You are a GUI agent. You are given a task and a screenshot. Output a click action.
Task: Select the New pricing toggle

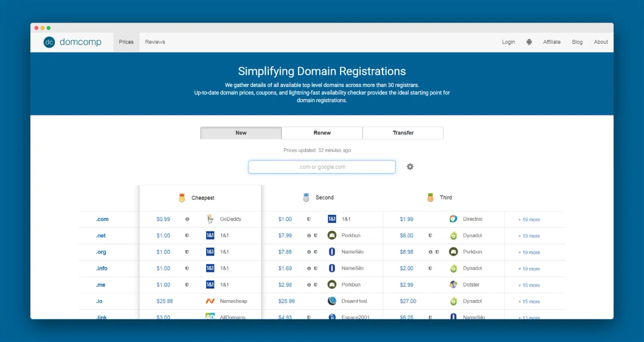click(241, 133)
